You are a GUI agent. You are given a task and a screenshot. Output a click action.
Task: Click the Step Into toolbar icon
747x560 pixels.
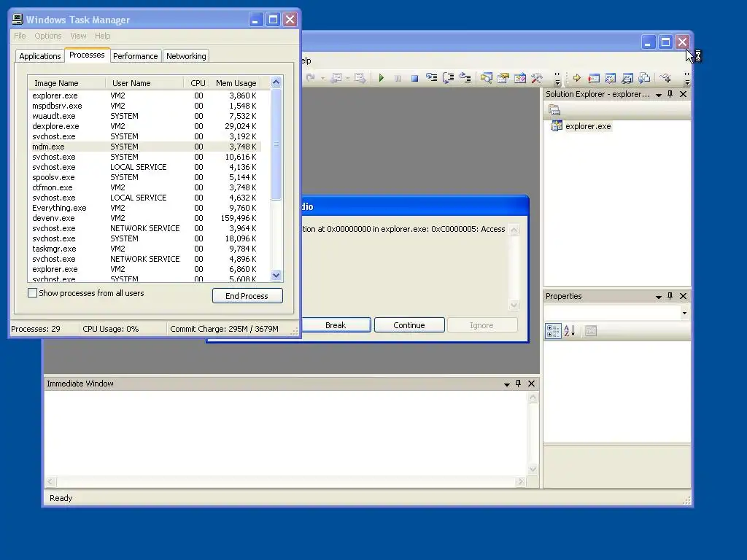coord(432,77)
